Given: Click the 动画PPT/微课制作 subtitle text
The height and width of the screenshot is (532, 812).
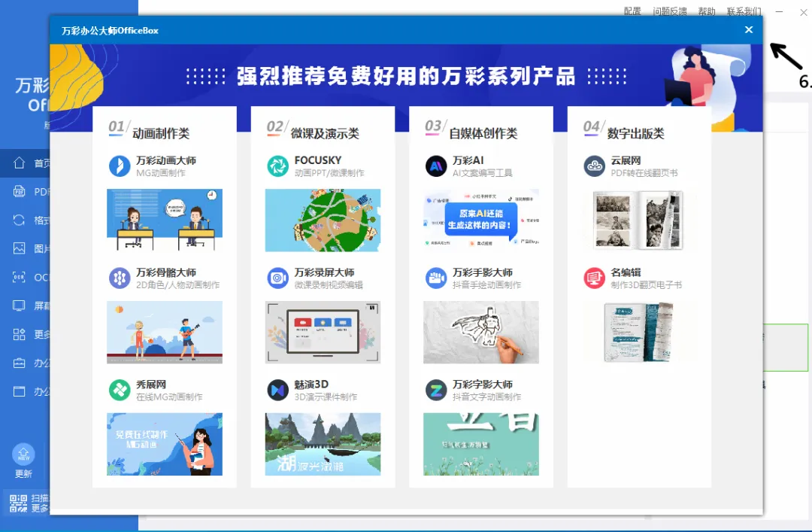Looking at the screenshot, I should [329, 173].
